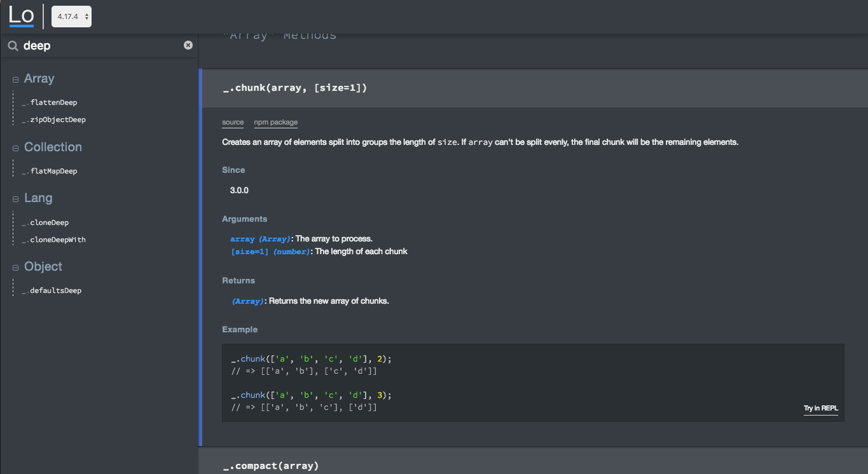Open the 4.17.4 version dropdown
The width and height of the screenshot is (868, 474).
tap(71, 17)
